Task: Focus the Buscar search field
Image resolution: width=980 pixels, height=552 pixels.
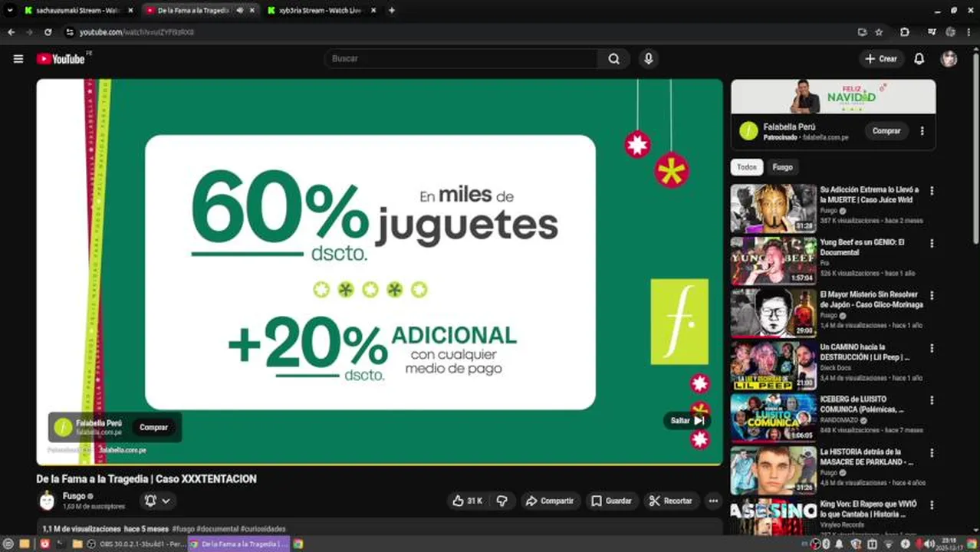Action: point(462,59)
